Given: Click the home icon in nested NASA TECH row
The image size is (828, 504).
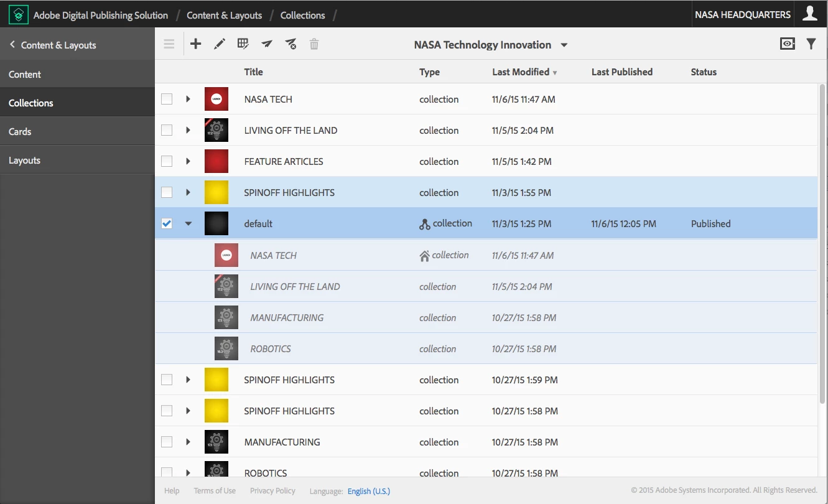Looking at the screenshot, I should tap(425, 256).
